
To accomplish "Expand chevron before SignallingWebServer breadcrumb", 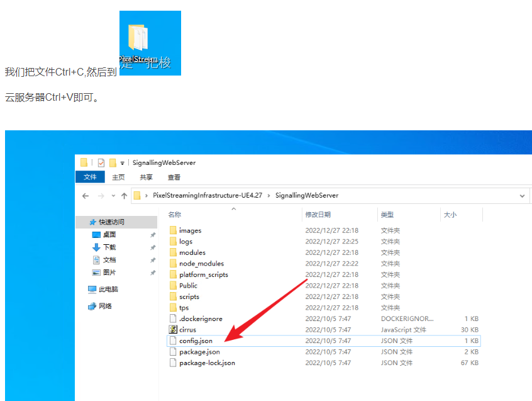I will 269,196.
